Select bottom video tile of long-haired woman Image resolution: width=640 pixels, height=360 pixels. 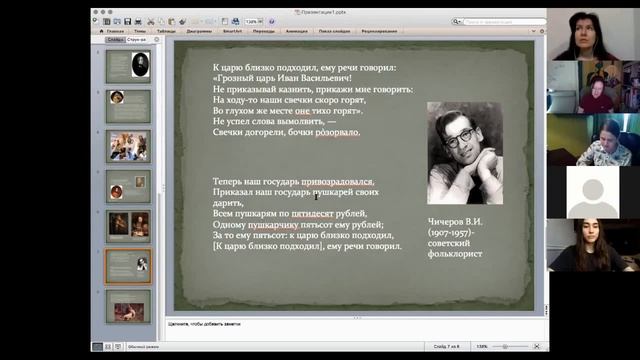coord(593,245)
